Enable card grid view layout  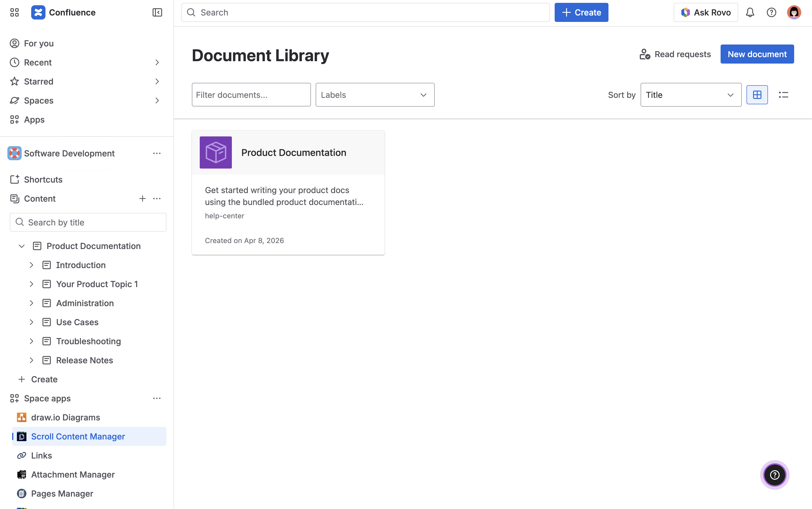(x=757, y=95)
